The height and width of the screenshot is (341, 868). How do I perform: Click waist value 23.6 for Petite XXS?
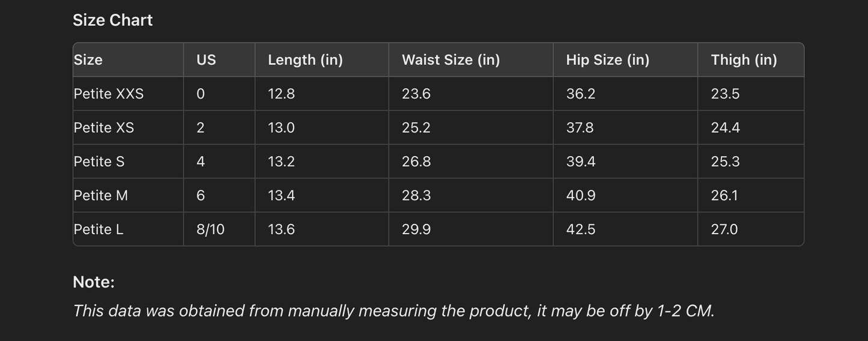click(416, 94)
